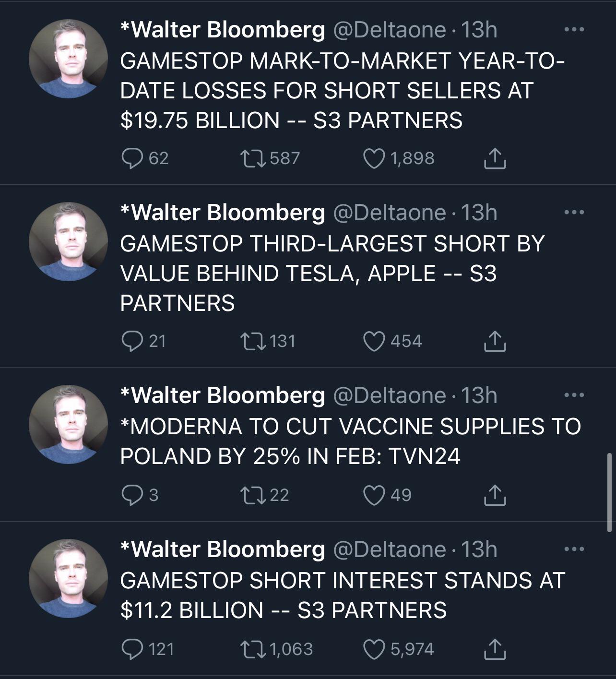The image size is (616, 679).
Task: Share the Moderna vaccine supplies tweet
Action: [x=495, y=494]
